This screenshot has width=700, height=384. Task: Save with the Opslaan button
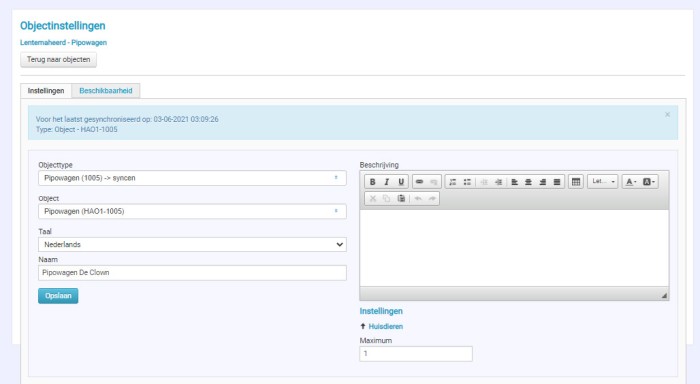coord(58,296)
